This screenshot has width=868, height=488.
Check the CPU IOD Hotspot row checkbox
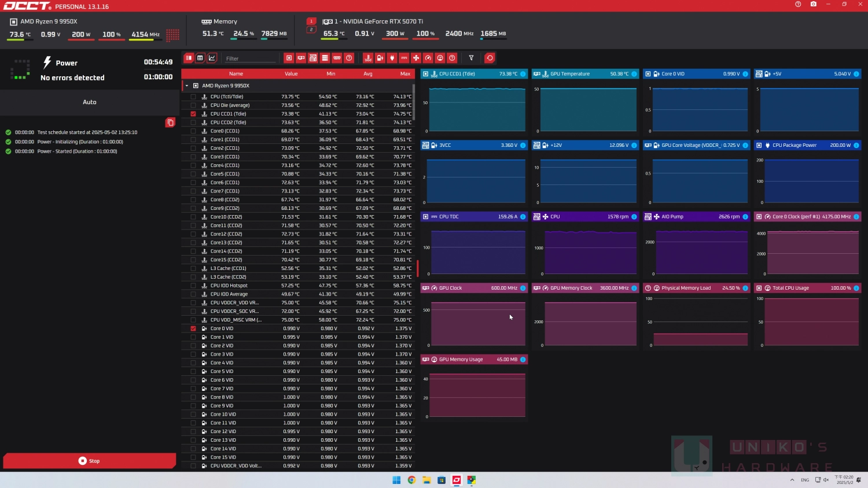[x=193, y=286]
